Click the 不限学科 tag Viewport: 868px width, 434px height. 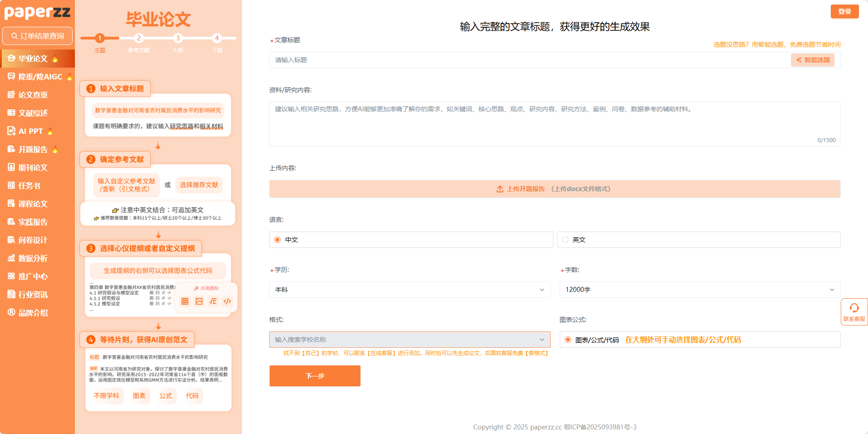coord(106,396)
